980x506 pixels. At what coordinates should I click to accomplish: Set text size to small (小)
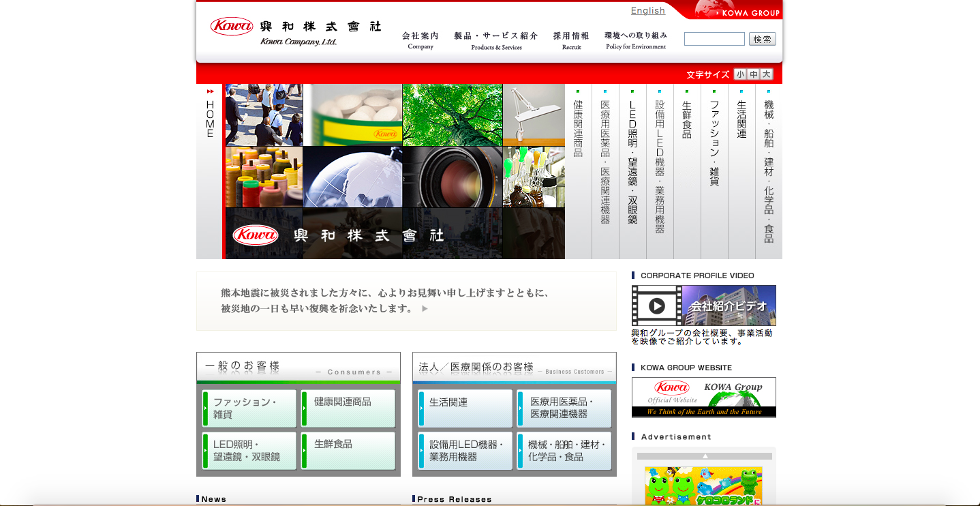tap(740, 74)
